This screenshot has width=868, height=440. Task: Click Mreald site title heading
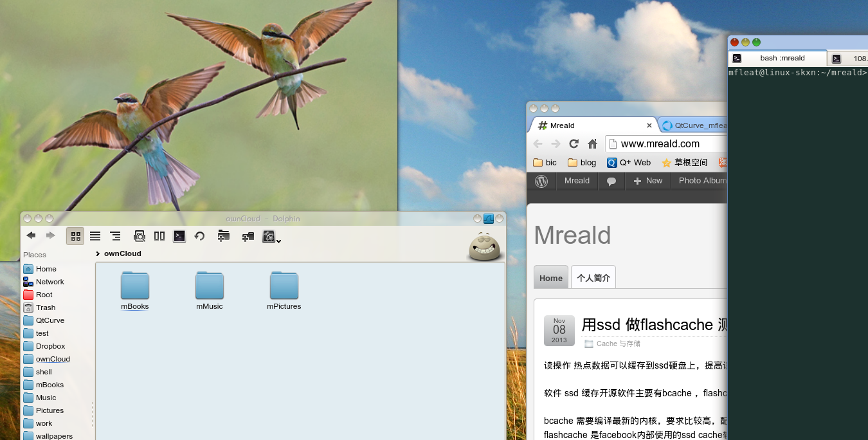coord(572,235)
